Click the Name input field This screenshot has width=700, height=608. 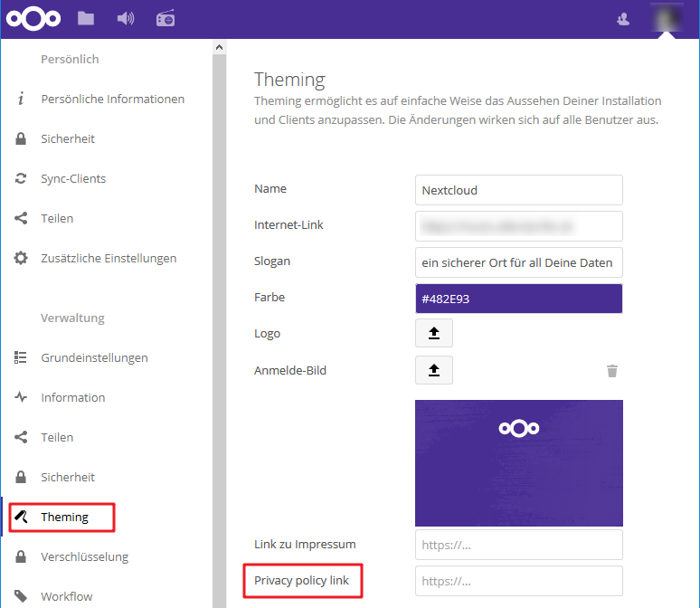[518, 190]
